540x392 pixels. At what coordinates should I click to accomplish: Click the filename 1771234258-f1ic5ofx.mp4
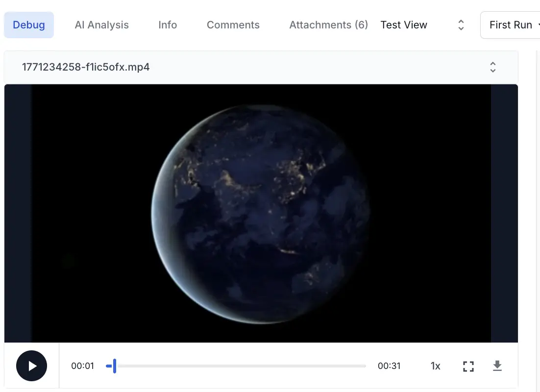[x=86, y=67]
